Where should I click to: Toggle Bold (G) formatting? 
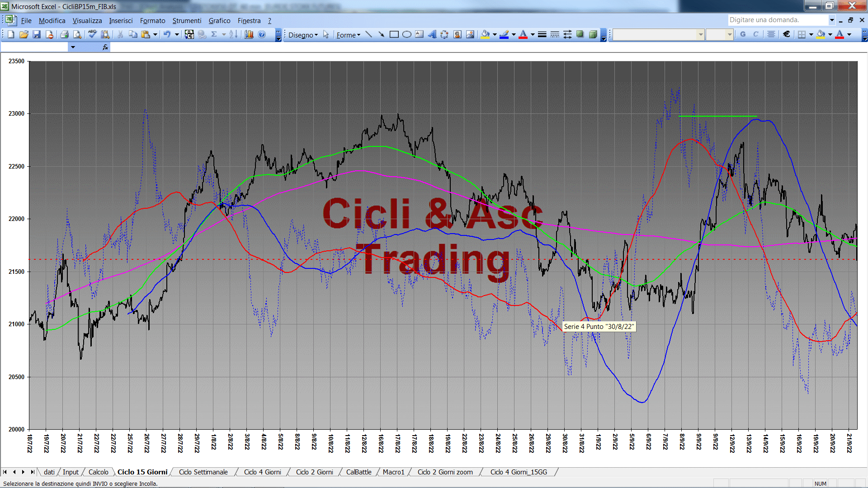point(743,34)
